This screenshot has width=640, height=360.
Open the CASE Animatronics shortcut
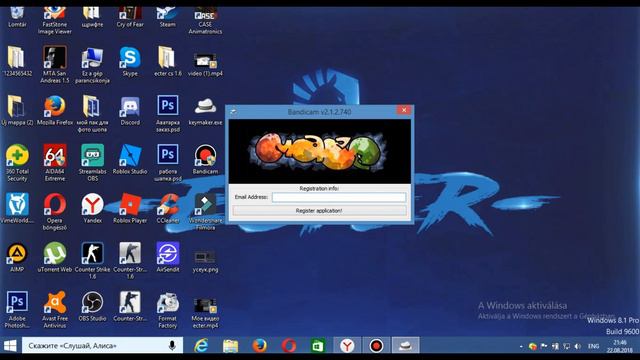(x=205, y=20)
